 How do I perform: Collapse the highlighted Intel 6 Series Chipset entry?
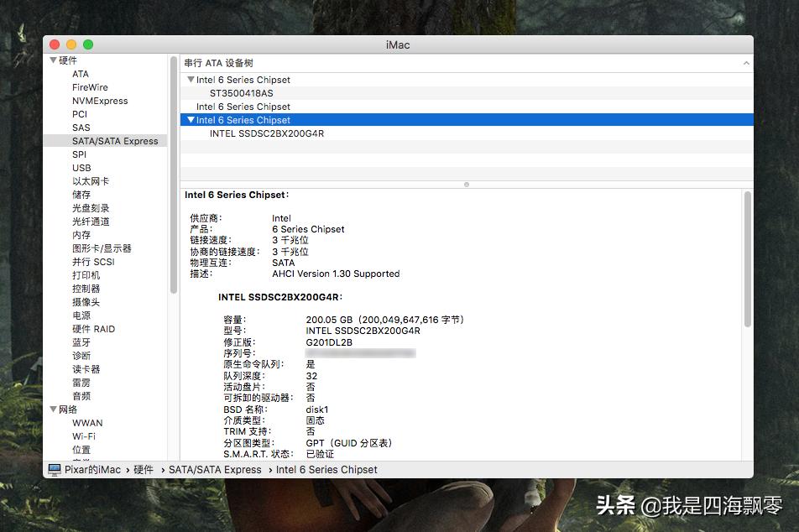(x=191, y=119)
